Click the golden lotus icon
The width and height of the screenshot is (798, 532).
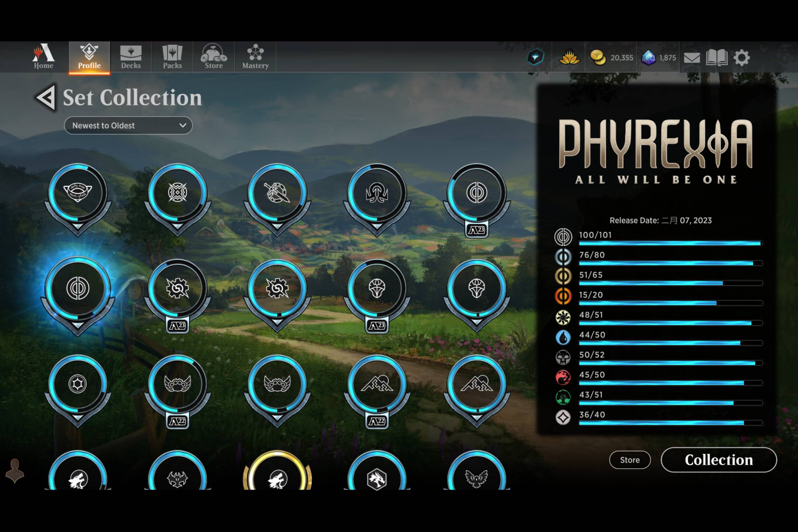pos(569,58)
